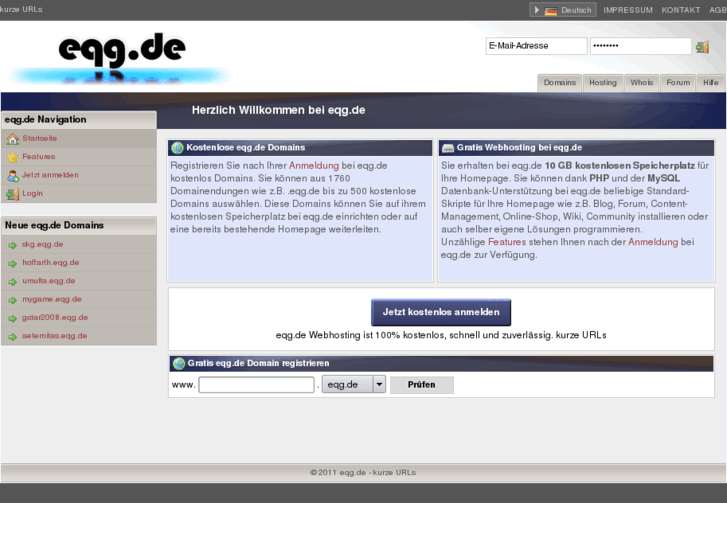Click the Jetzt kostenlos anmelden button
This screenshot has height=545, width=727.
(441, 312)
